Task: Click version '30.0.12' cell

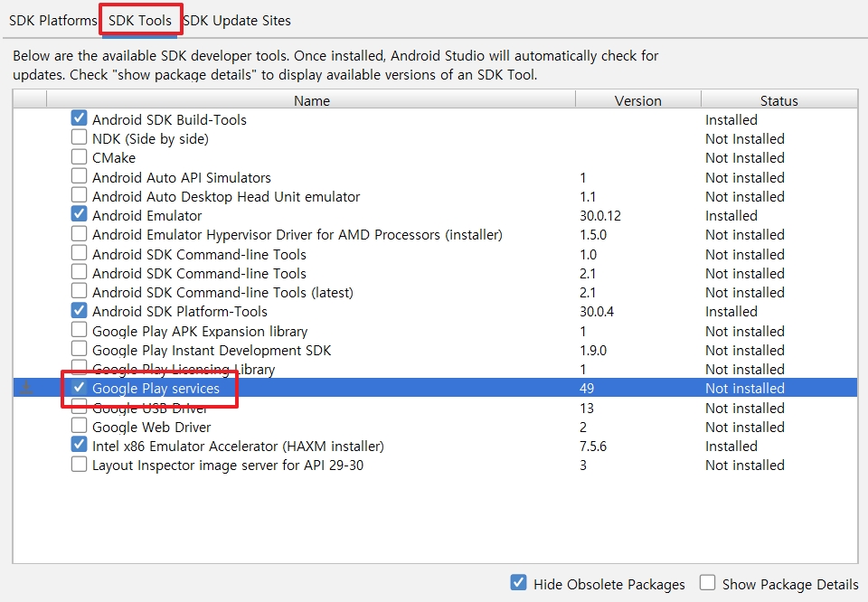Action: click(600, 216)
